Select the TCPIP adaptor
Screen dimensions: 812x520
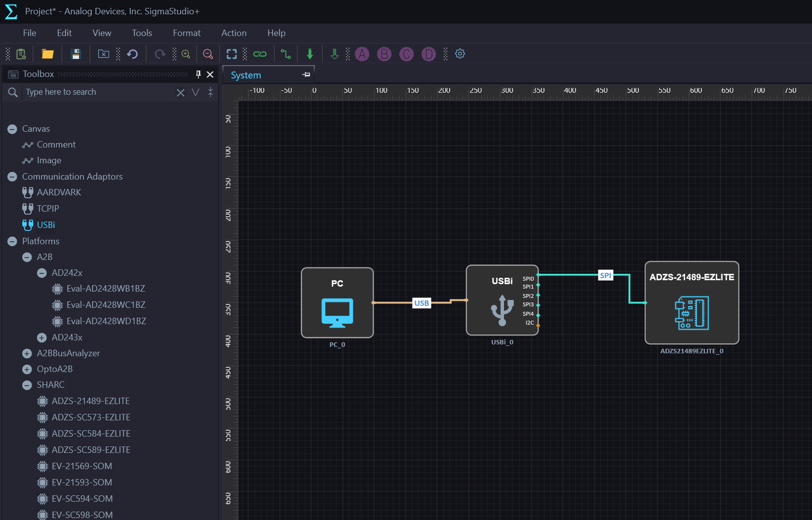coord(40,209)
